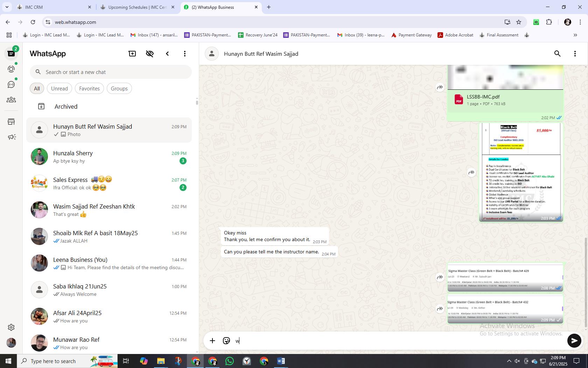Image resolution: width=588 pixels, height=368 pixels.
Task: Forward the Batch# 429 image
Action: [x=440, y=277]
